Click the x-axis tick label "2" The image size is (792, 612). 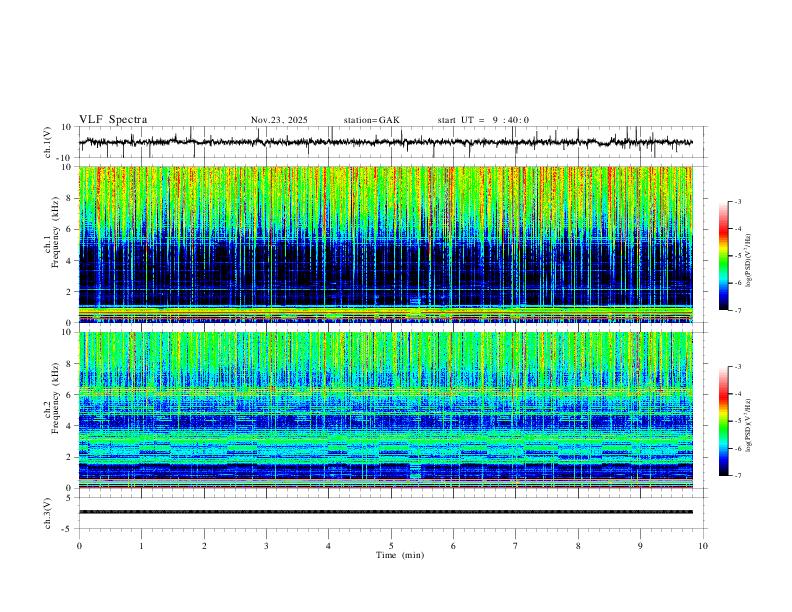pos(204,546)
